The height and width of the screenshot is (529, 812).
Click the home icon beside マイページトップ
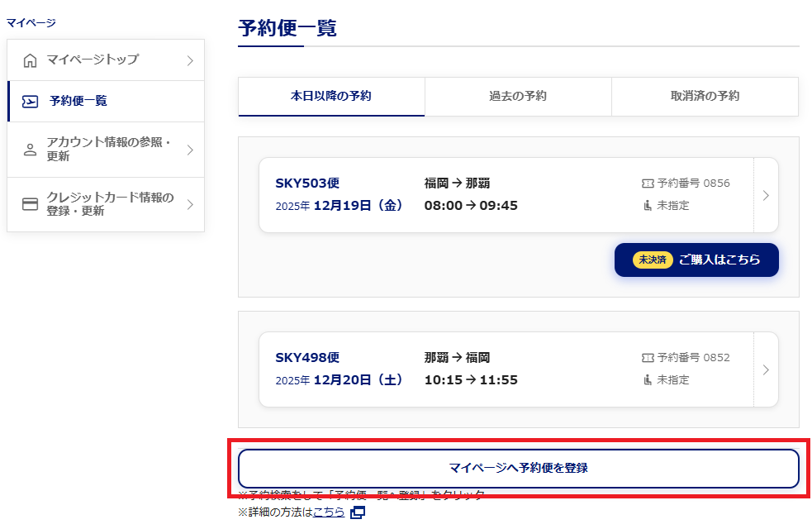pos(31,60)
